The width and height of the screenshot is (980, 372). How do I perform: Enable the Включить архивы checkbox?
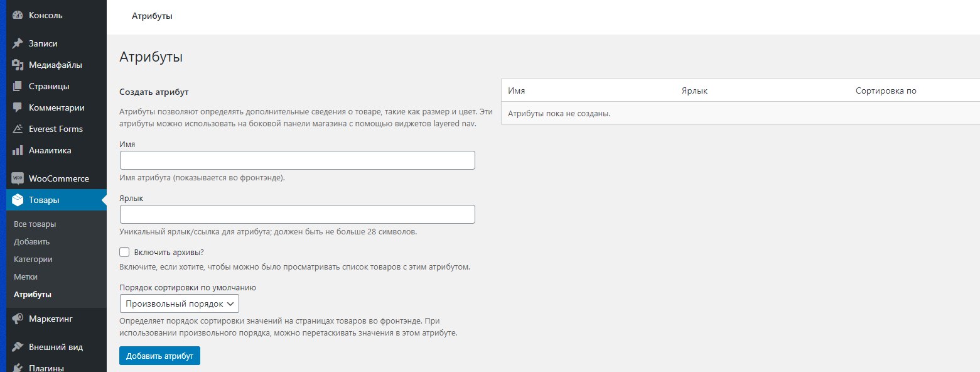point(124,253)
